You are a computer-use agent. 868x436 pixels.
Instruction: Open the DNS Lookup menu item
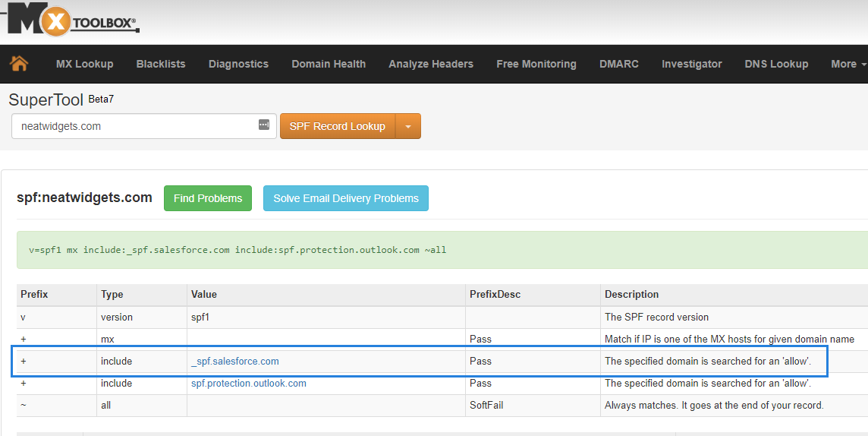pyautogui.click(x=777, y=65)
